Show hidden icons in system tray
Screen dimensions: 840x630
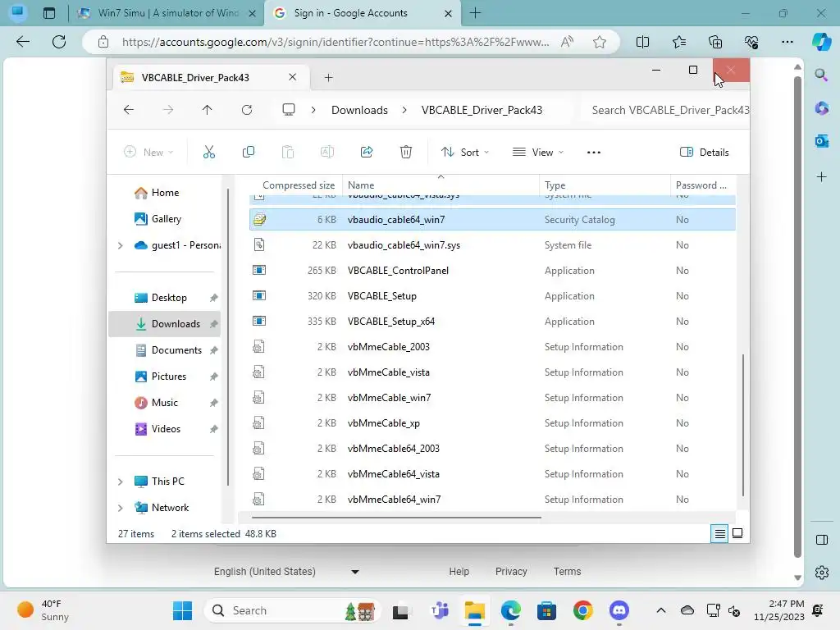point(661,610)
